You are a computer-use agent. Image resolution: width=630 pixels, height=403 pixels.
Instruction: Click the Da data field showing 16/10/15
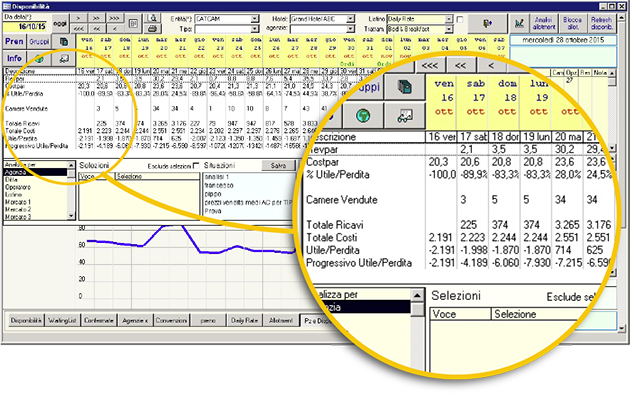(x=25, y=27)
